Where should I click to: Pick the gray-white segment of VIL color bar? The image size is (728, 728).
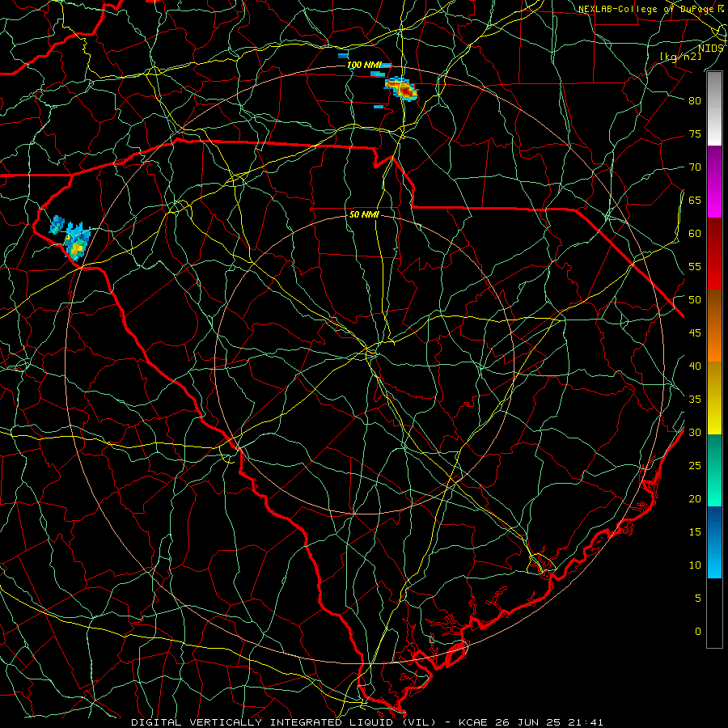coord(714,108)
